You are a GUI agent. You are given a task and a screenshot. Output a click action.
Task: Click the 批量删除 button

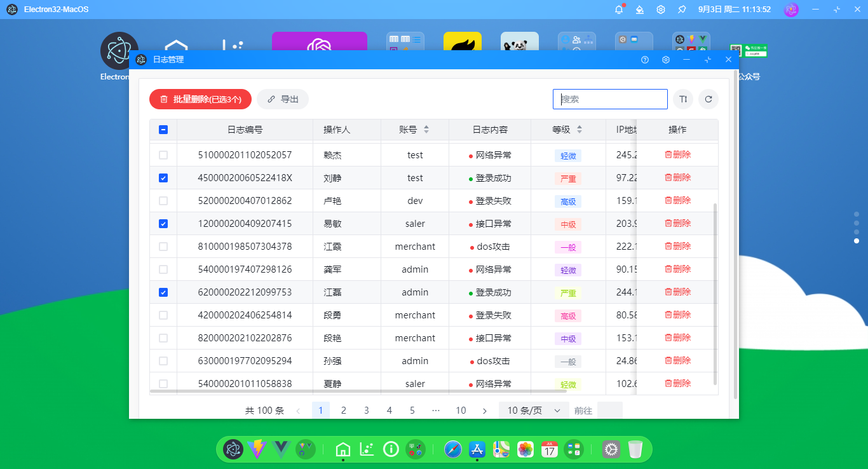point(200,99)
